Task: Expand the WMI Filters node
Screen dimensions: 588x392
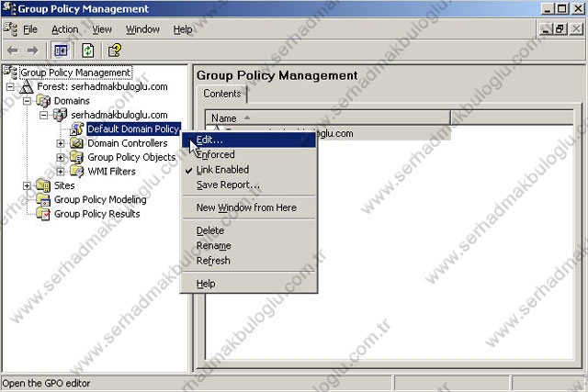Action: (61, 172)
